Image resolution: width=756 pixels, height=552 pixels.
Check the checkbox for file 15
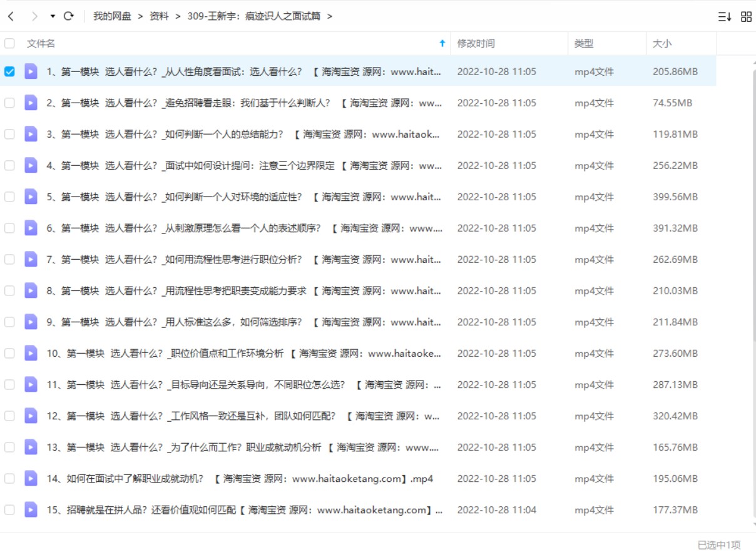click(9, 509)
